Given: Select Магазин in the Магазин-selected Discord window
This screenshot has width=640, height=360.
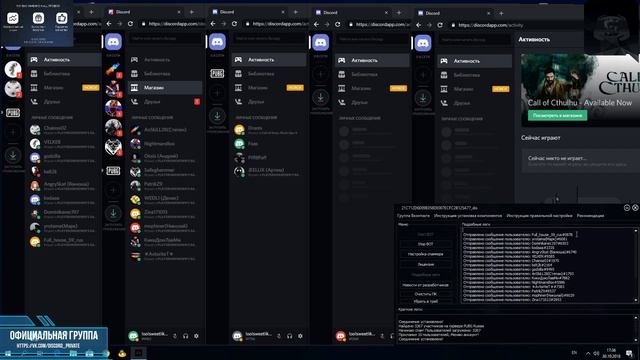Looking at the screenshot, I should [x=165, y=87].
